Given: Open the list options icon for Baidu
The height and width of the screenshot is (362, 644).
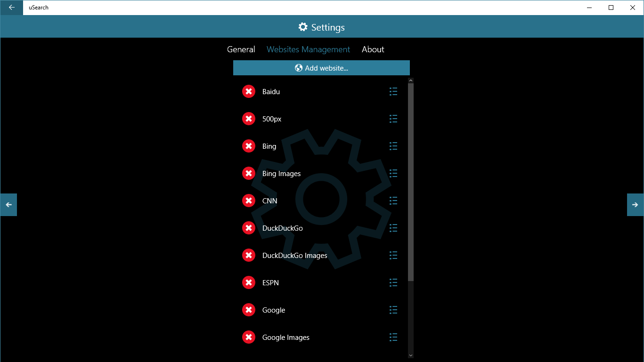Looking at the screenshot, I should coord(393,92).
